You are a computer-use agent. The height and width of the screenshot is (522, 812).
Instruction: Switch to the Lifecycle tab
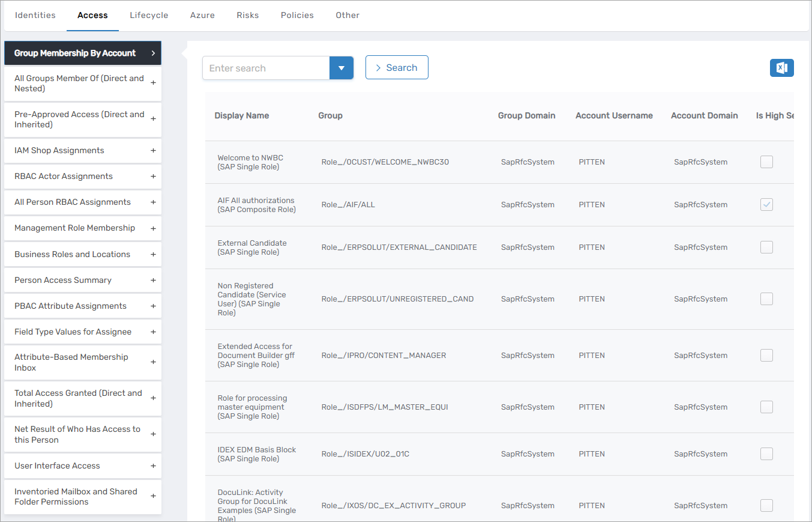pos(149,15)
